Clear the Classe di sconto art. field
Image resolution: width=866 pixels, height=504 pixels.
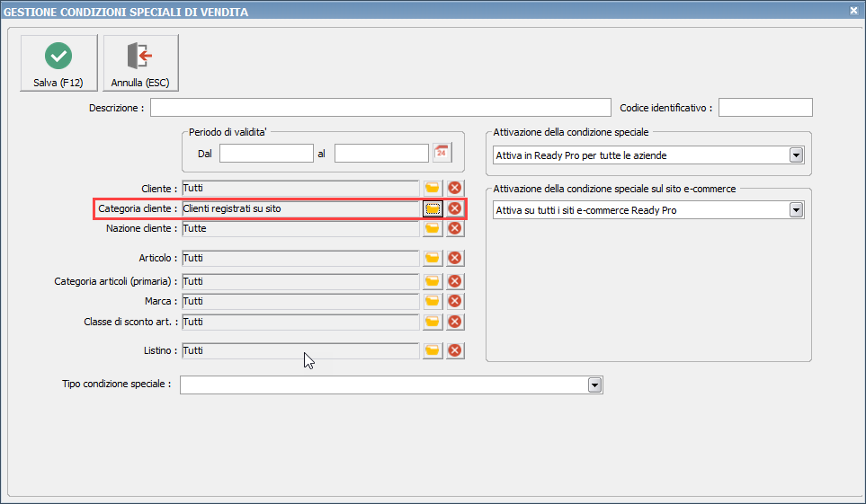click(454, 322)
